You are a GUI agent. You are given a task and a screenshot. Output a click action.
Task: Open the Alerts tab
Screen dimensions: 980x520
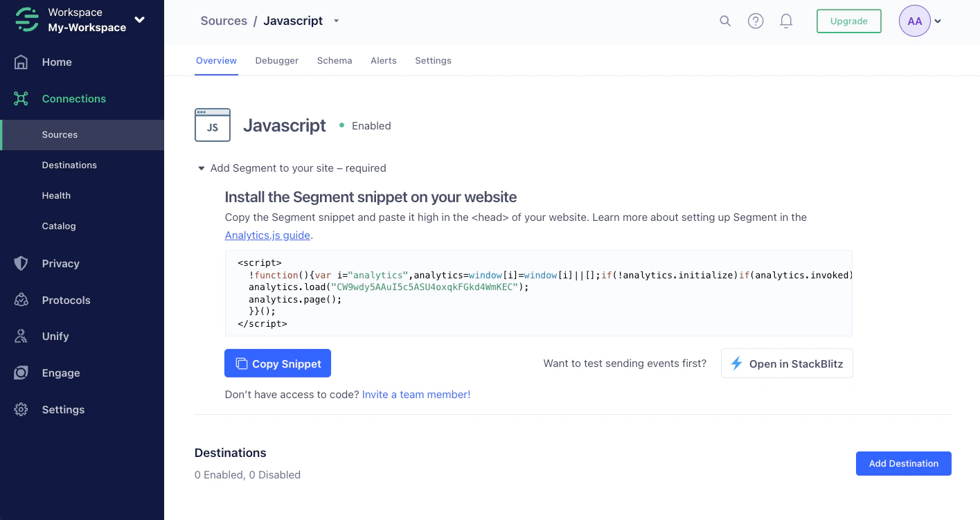383,60
